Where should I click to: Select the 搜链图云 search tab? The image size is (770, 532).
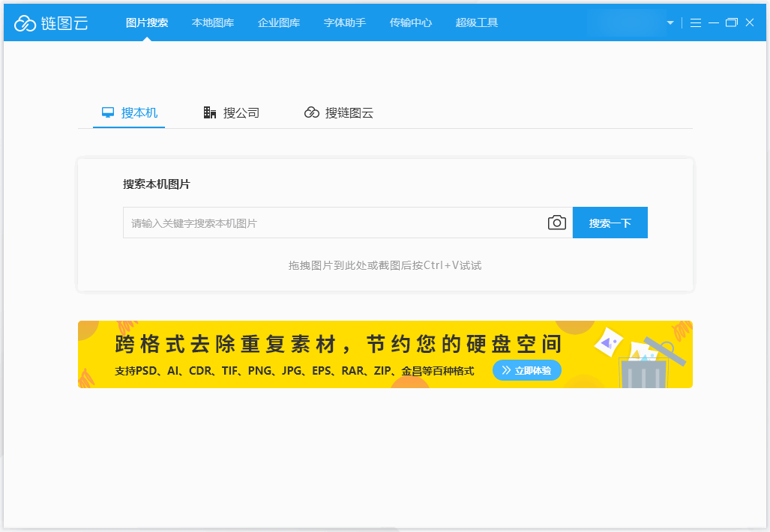click(x=339, y=113)
